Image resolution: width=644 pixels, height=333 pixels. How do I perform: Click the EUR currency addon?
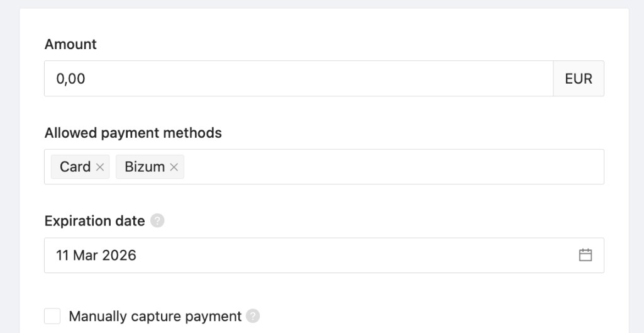click(x=579, y=79)
